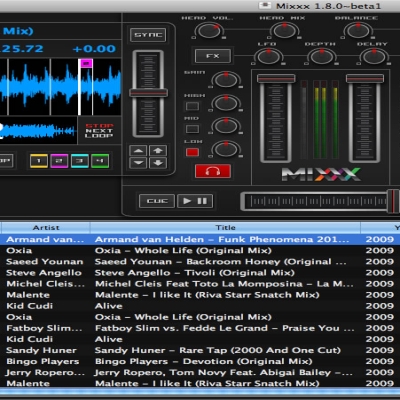Screen dimensions: 400x400
Task: Click the bold rate-down arrow
Action: tap(158, 163)
